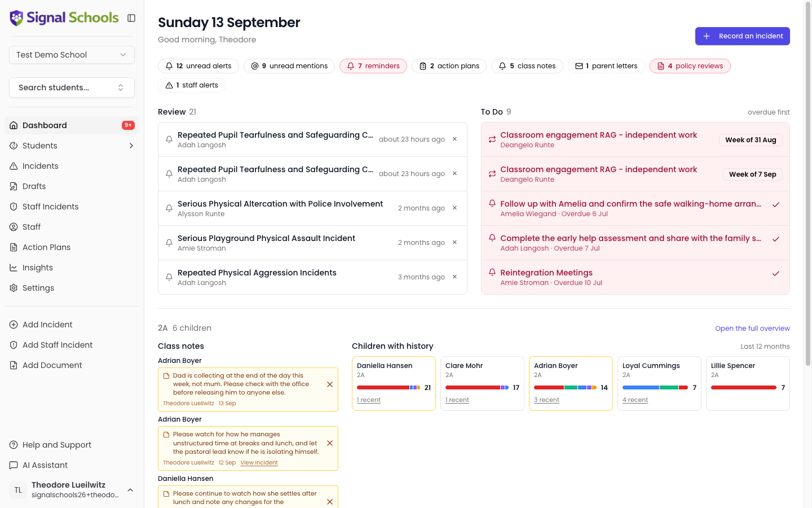The height and width of the screenshot is (508, 812).
Task: Mark Follow up with Amelia task complete
Action: coord(776,204)
